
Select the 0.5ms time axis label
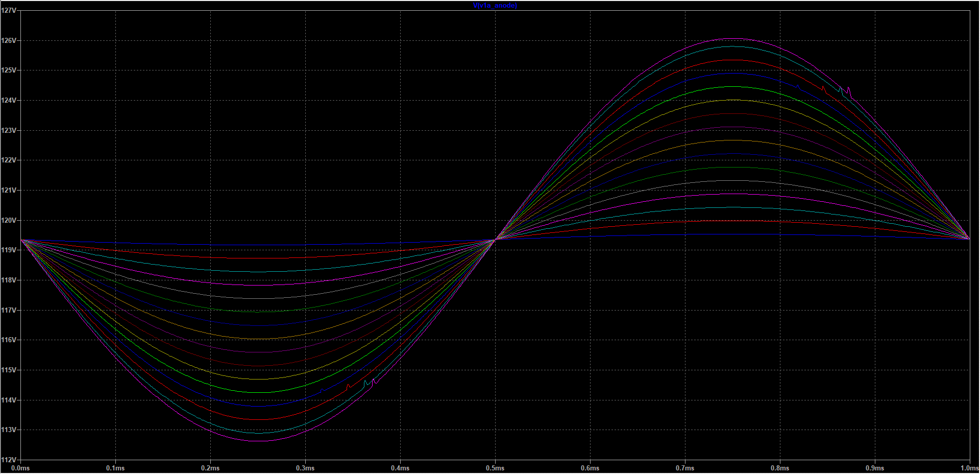(x=495, y=468)
